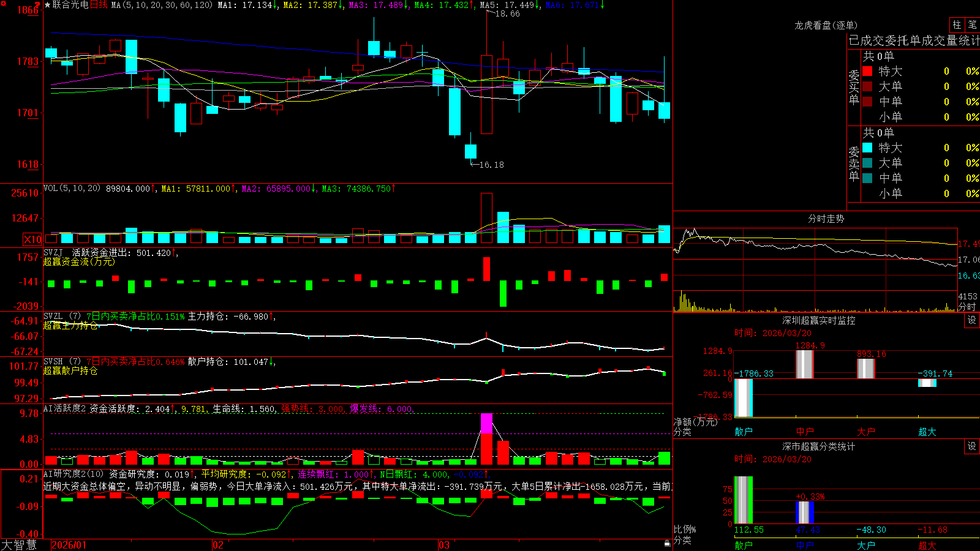Click the dark red 大单 buy-order swatch
980x551 pixels.
click(x=867, y=86)
